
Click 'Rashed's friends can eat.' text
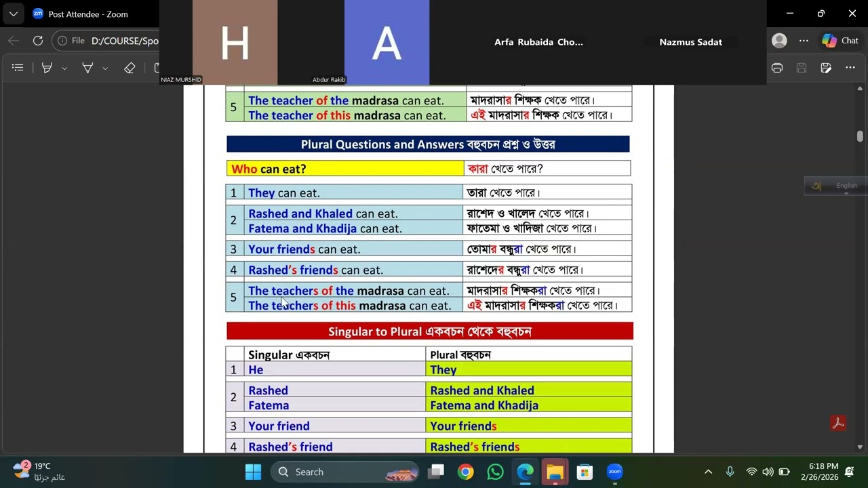(315, 270)
